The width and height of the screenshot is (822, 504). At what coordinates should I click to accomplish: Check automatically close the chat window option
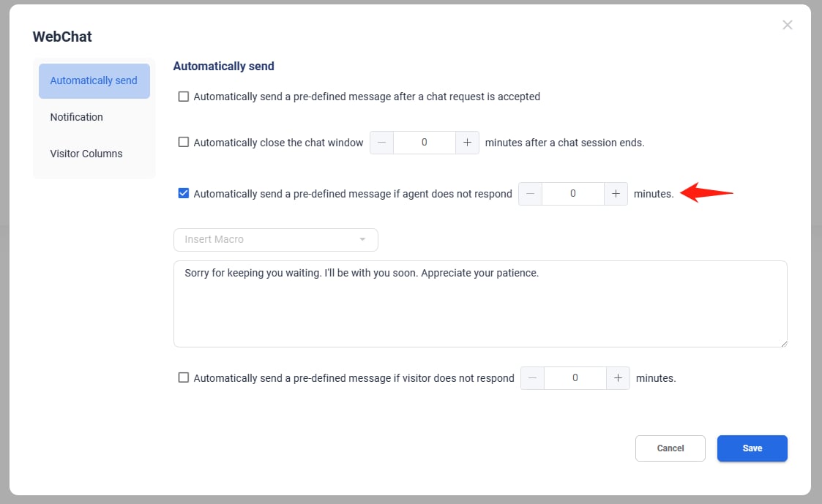(184, 143)
